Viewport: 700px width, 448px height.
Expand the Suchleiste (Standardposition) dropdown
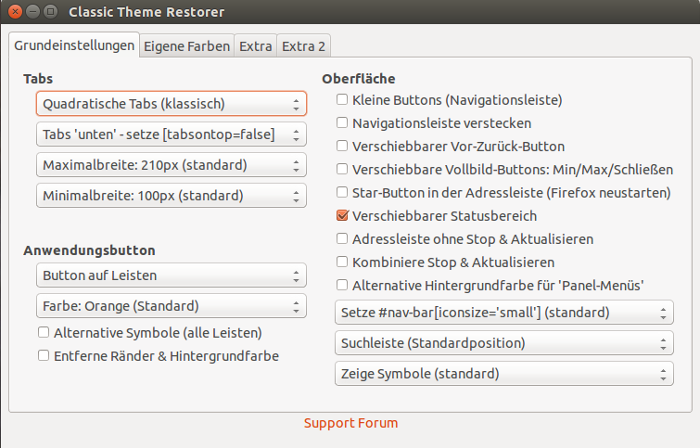tap(504, 344)
